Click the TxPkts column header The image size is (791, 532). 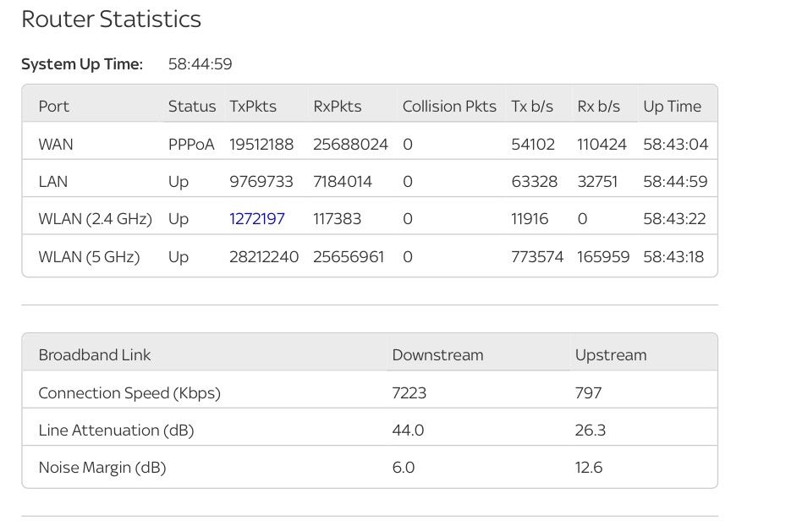pos(253,107)
